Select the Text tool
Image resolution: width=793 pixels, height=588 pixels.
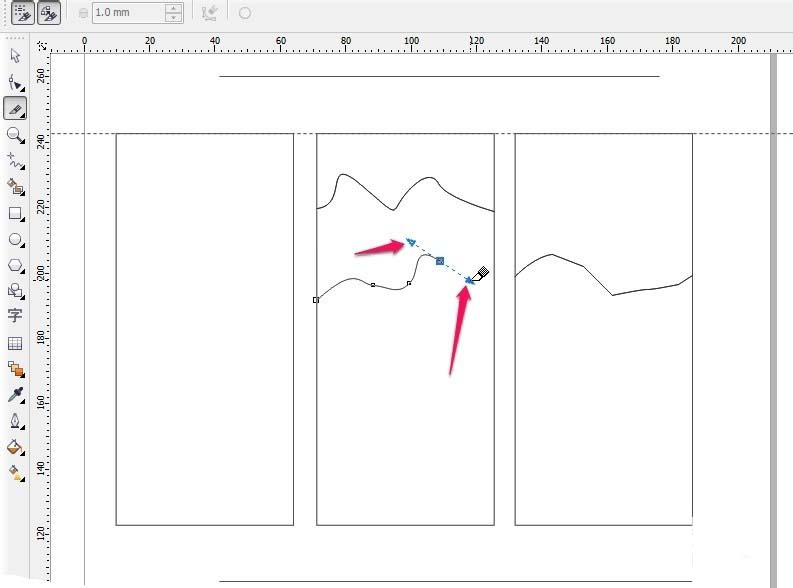tap(15, 316)
